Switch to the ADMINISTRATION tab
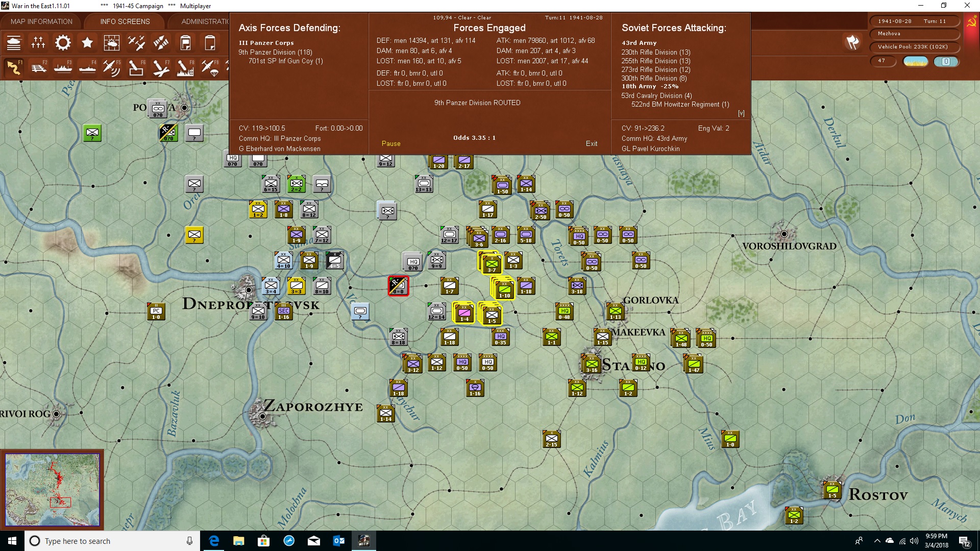Viewport: 980px width, 551px height. pyautogui.click(x=205, y=21)
